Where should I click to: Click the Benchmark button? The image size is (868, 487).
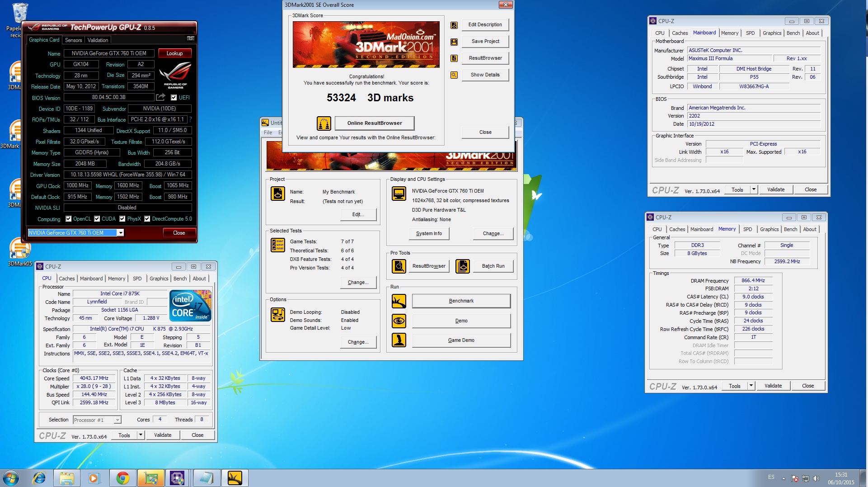point(461,301)
